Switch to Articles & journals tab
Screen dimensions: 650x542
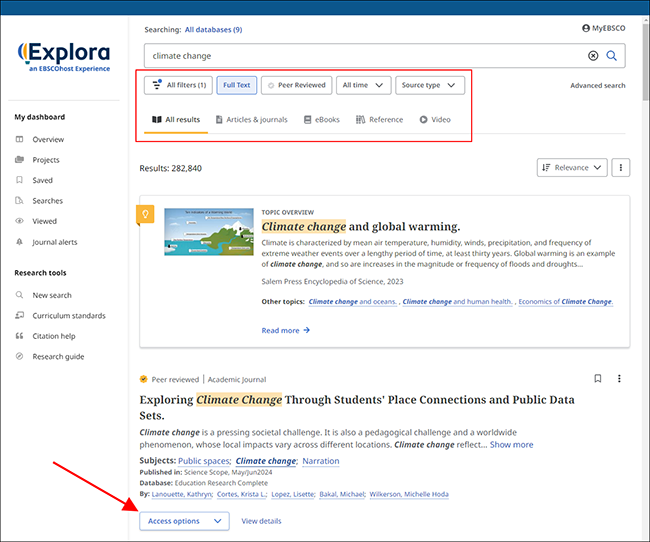click(252, 120)
